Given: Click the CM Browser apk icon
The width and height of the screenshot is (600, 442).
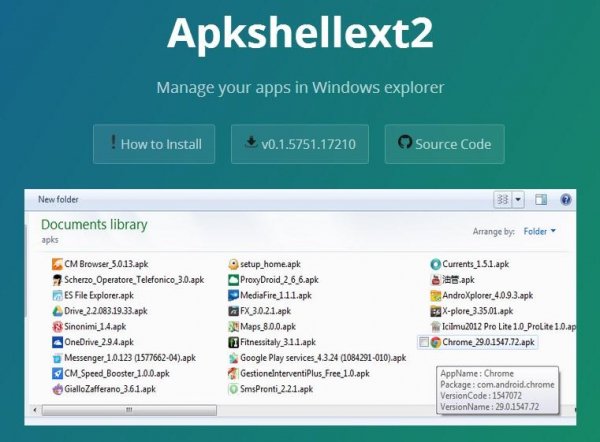Looking at the screenshot, I should click(57, 264).
